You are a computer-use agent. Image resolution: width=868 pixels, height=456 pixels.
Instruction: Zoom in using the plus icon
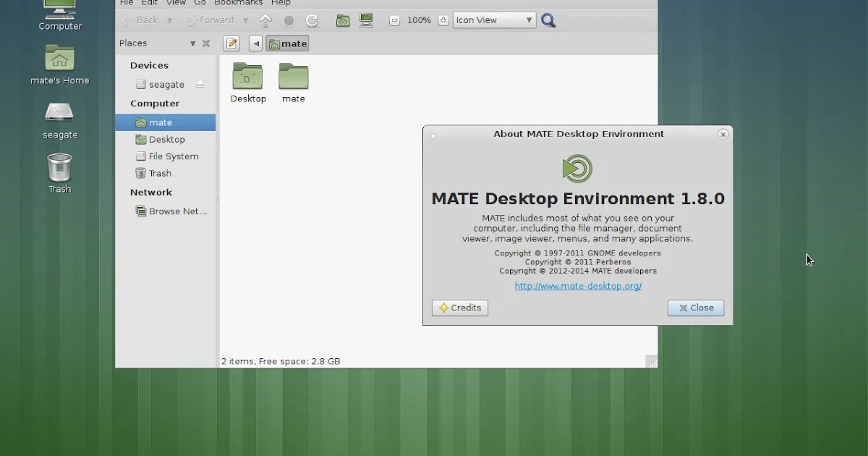442,20
